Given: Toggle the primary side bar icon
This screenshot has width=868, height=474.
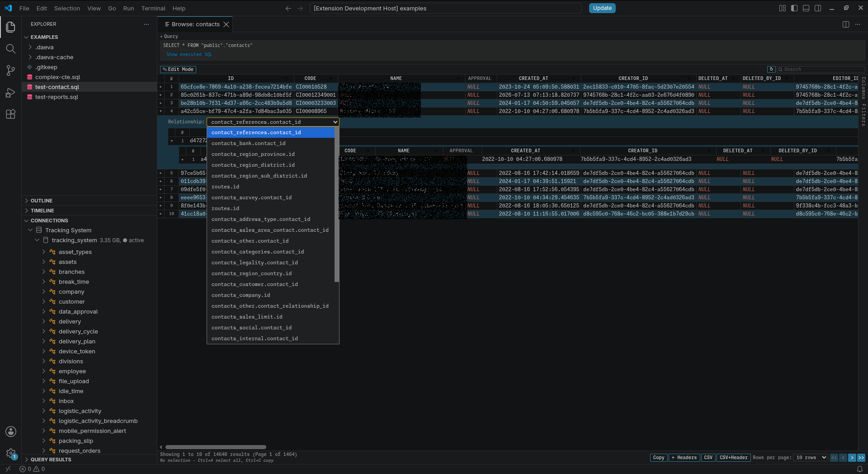Looking at the screenshot, I should 794,8.
